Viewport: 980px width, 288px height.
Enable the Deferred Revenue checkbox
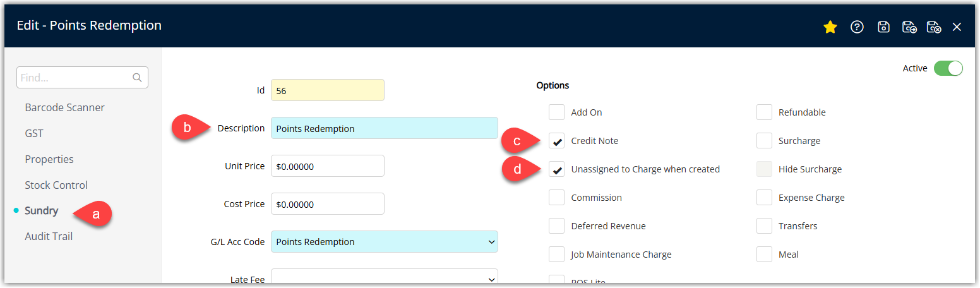coord(556,226)
